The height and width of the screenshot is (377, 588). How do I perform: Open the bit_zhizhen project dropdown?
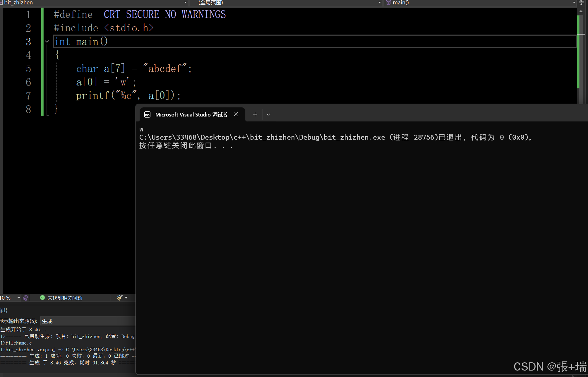point(185,3)
